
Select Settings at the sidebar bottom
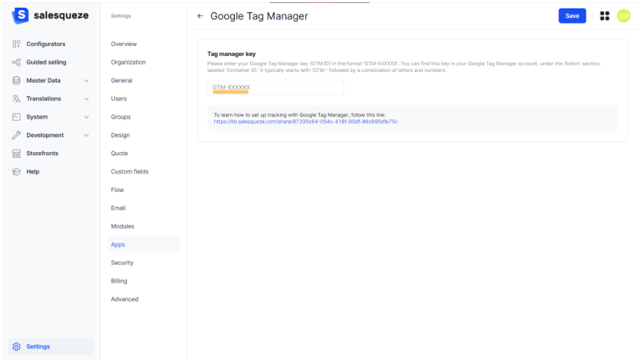point(51,346)
